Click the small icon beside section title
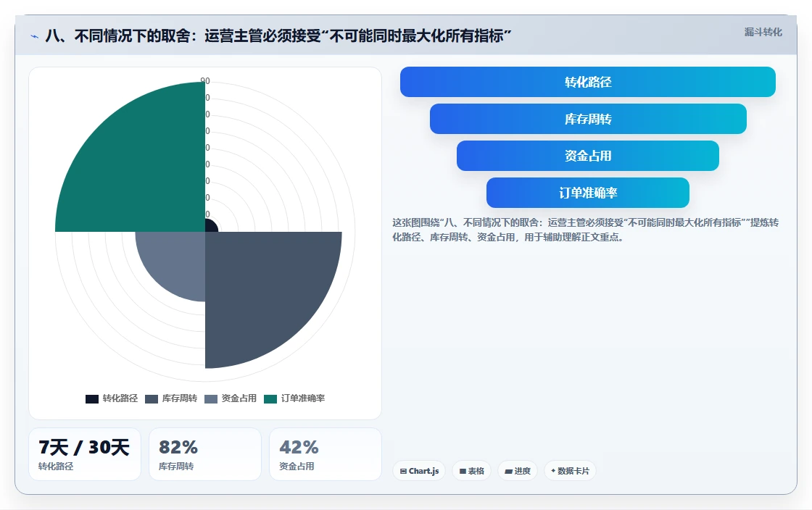 [x=34, y=36]
